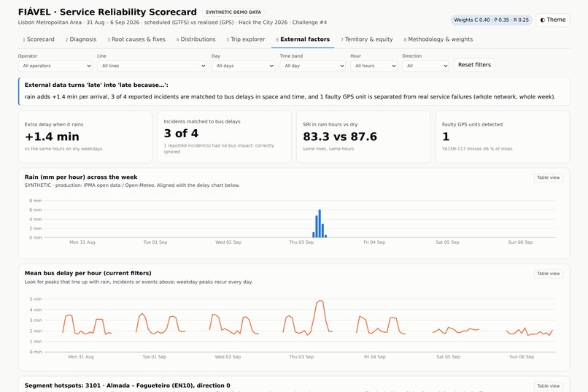This screenshot has width=588, height=392.
Task: Select the External factors tab
Action: pyautogui.click(x=303, y=39)
